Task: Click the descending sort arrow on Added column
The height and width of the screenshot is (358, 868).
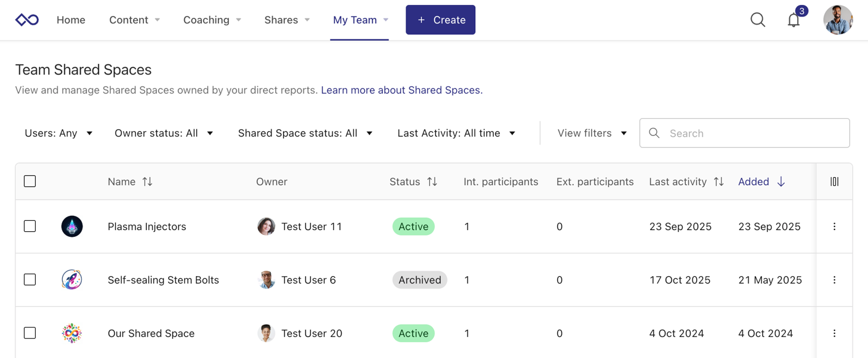Action: click(781, 181)
